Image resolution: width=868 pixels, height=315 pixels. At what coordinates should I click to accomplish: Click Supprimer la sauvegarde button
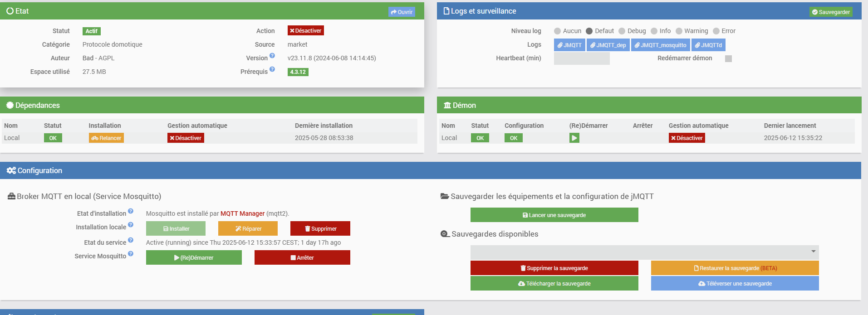554,268
